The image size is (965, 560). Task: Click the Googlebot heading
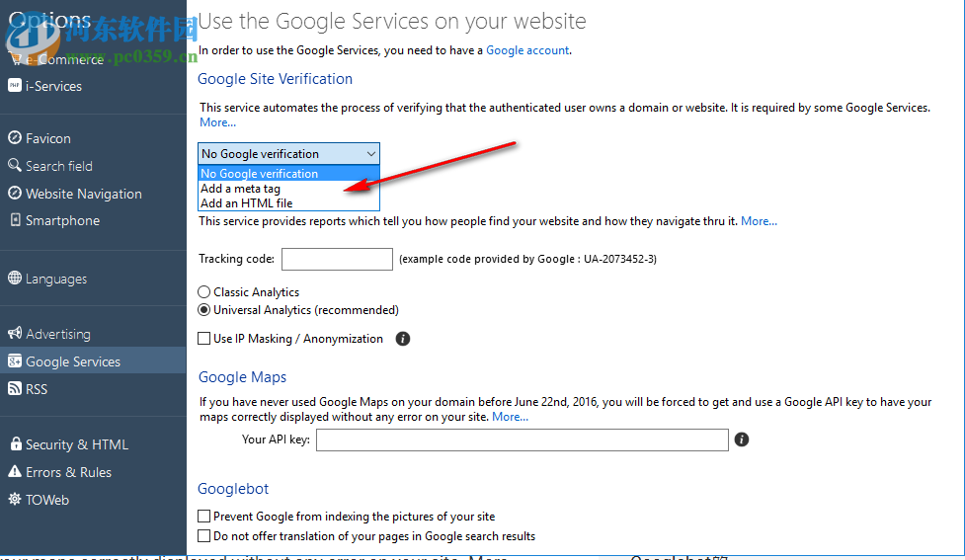coord(233,489)
